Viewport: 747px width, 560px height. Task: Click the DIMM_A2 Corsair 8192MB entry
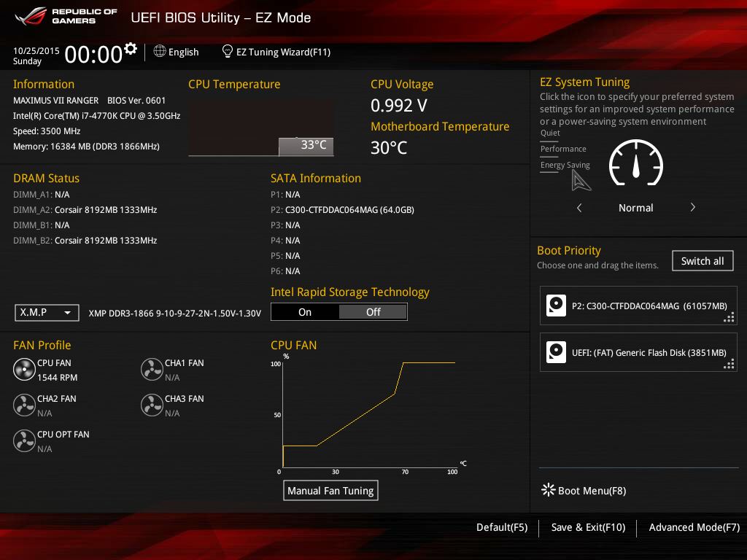[x=85, y=210]
